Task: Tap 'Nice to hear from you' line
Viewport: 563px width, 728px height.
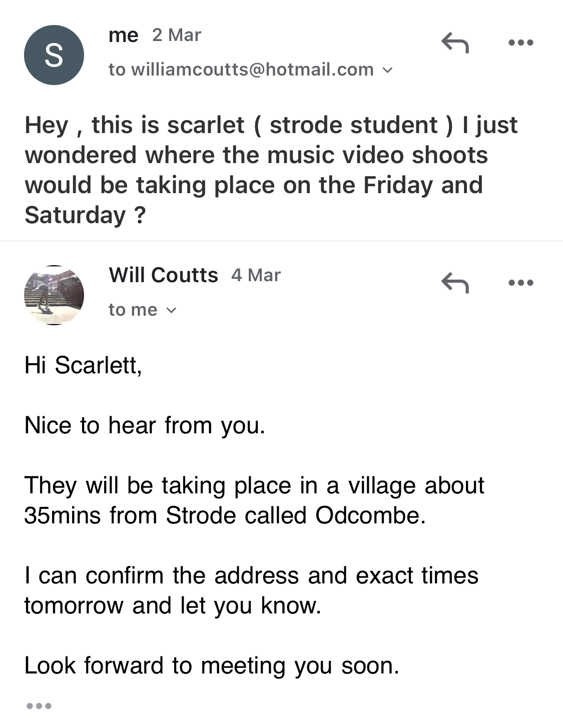Action: click(145, 426)
